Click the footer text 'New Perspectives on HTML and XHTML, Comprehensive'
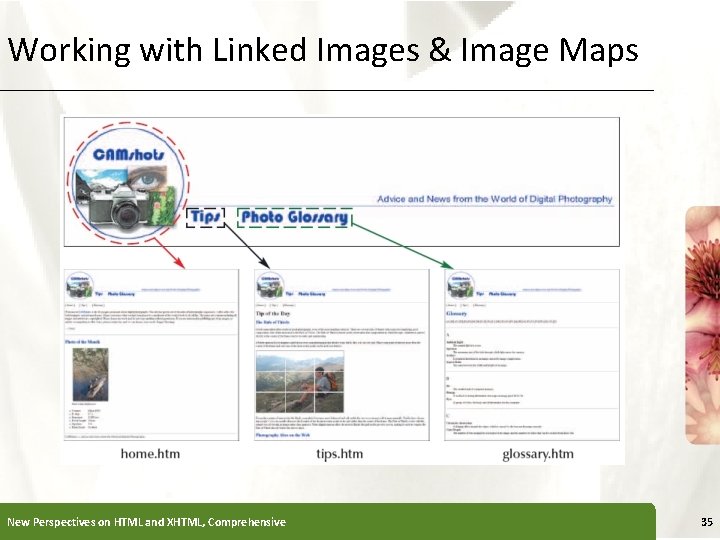The image size is (720, 540). point(146,522)
